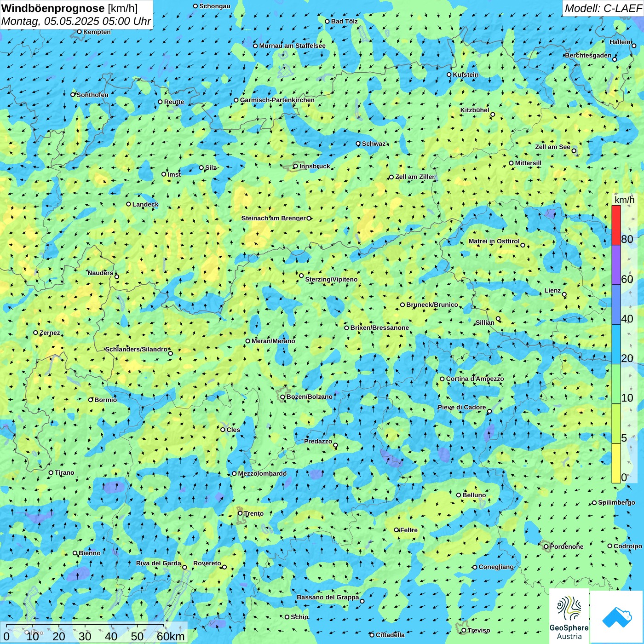Click the km/h legend unit label

coord(624,200)
